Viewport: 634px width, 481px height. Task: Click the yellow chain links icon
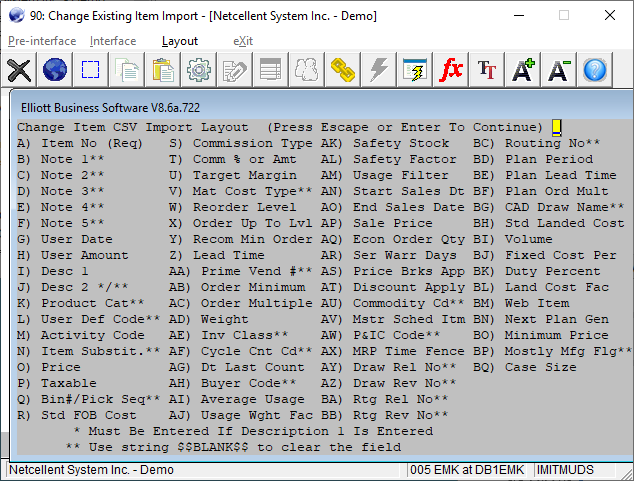coord(342,70)
